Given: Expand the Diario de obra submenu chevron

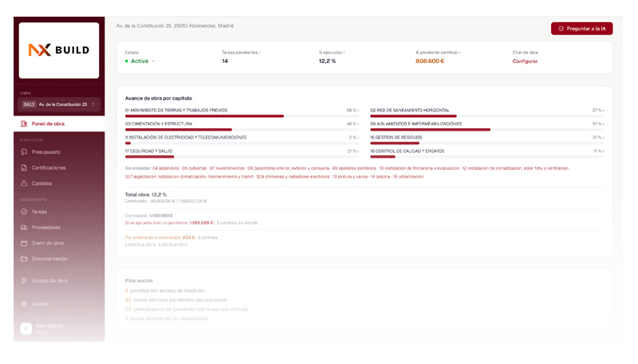Looking at the screenshot, I should tap(96, 243).
